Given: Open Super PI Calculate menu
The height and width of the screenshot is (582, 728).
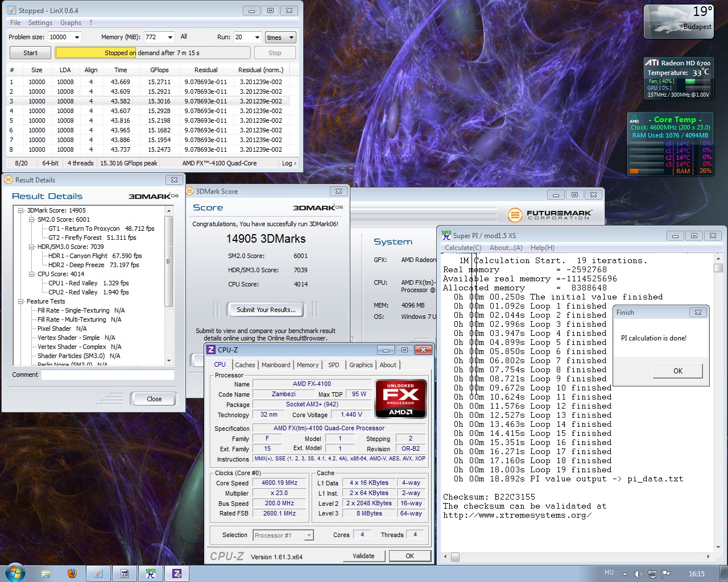Looking at the screenshot, I should pyautogui.click(x=463, y=248).
